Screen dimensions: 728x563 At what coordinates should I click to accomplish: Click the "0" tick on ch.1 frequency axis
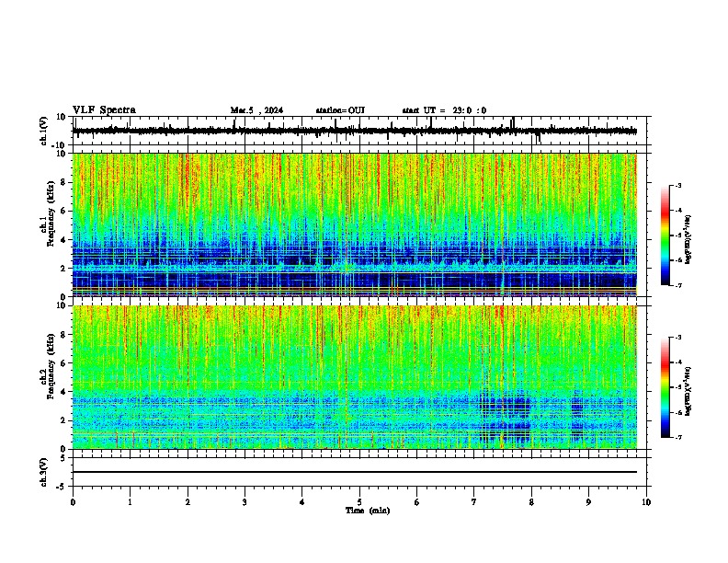[63, 297]
